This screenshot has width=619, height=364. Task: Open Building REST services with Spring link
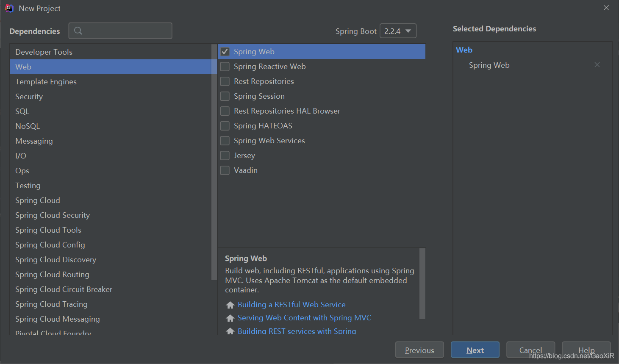pyautogui.click(x=297, y=331)
